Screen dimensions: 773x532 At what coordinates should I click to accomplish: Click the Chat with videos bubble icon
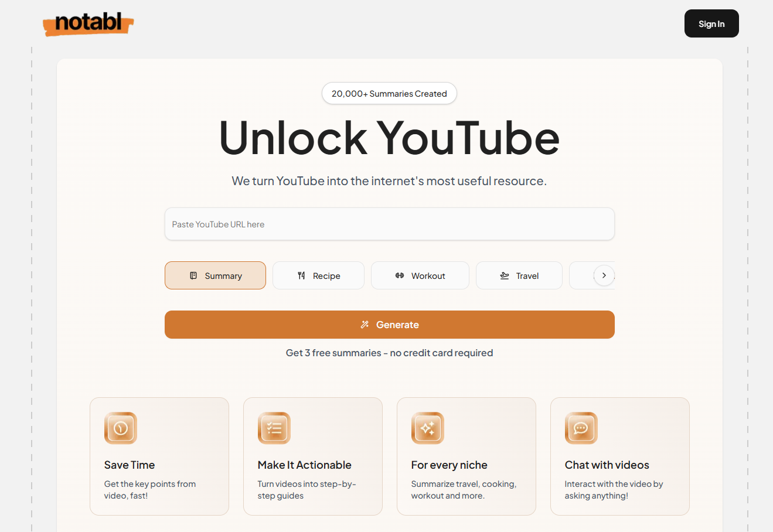(x=581, y=428)
